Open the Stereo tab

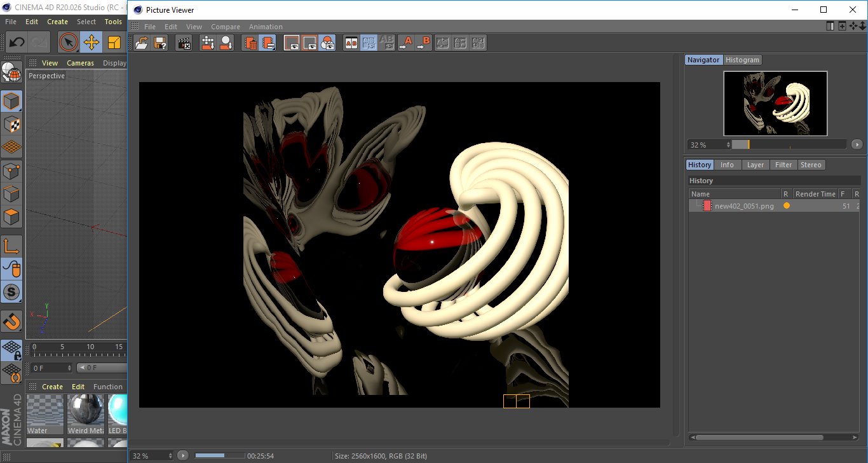coord(811,165)
